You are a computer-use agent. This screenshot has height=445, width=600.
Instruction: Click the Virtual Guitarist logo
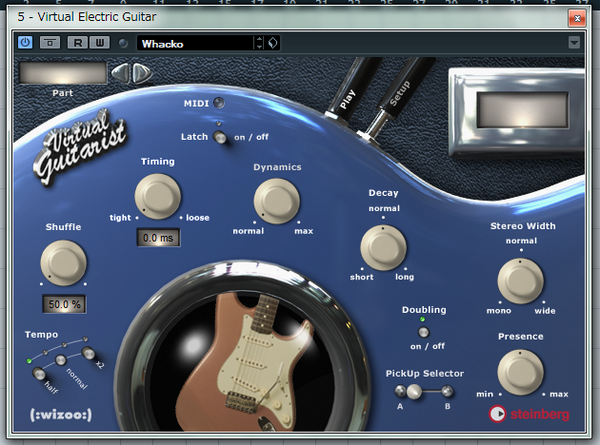tap(80, 147)
